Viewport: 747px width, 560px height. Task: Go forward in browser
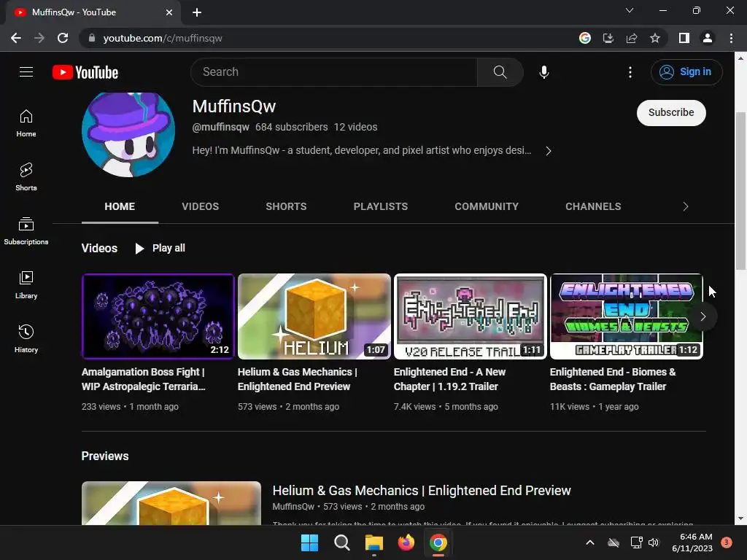(x=39, y=38)
